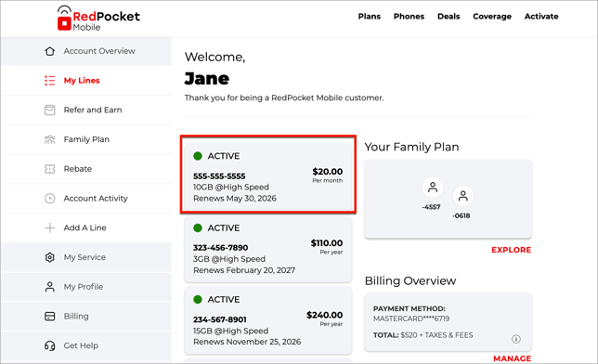Click the Account Activity clock icon
The image size is (598, 364).
point(49,199)
